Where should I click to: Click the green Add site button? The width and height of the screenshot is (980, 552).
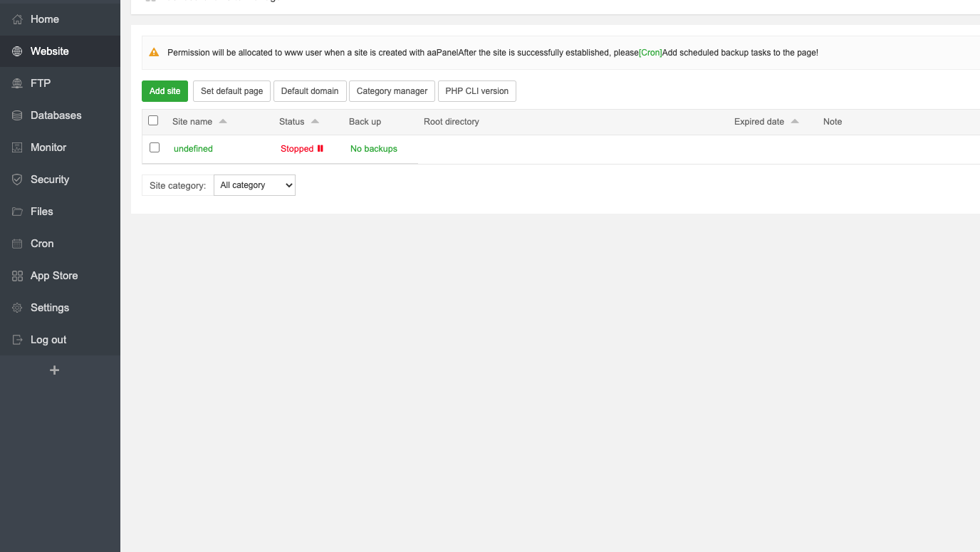click(165, 91)
